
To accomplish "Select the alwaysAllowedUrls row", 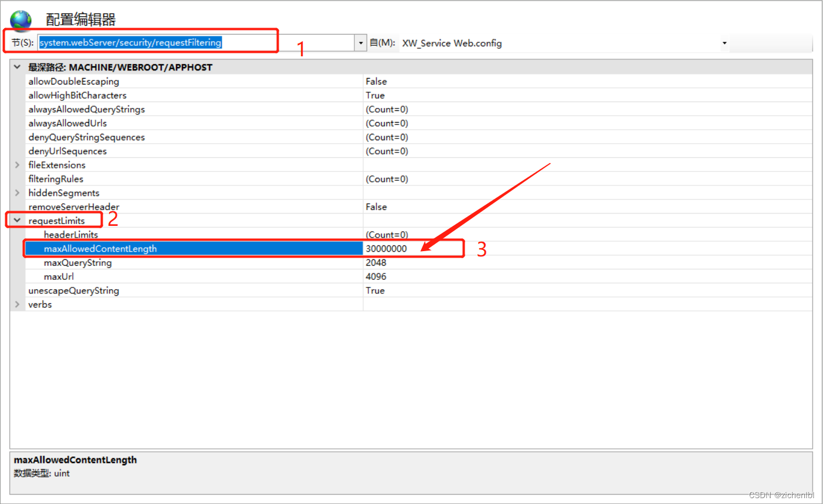I will [x=67, y=123].
